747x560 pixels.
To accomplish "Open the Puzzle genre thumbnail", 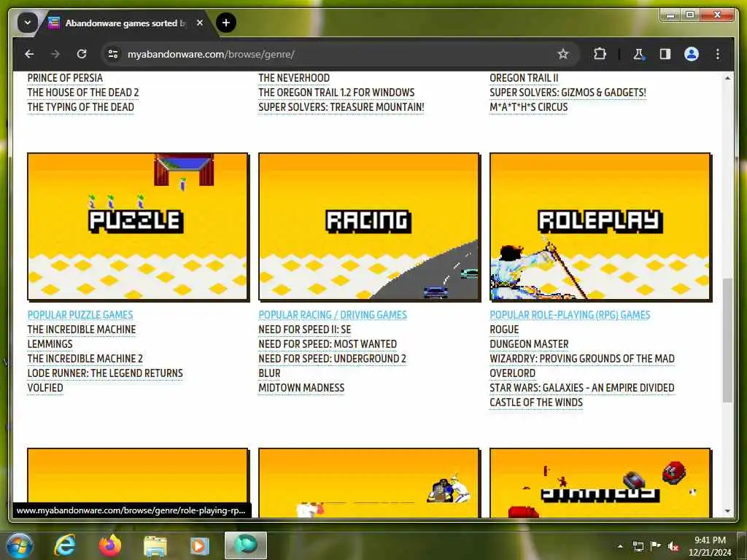I will (138, 227).
